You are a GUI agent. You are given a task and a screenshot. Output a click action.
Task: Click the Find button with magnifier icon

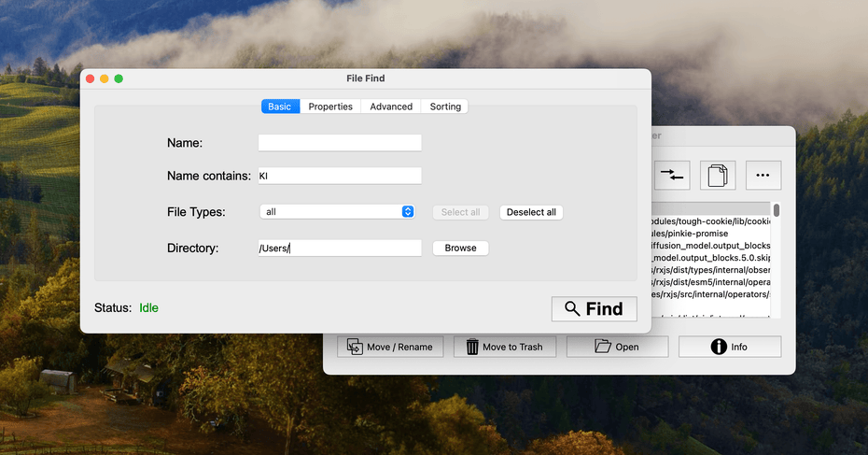coord(594,309)
